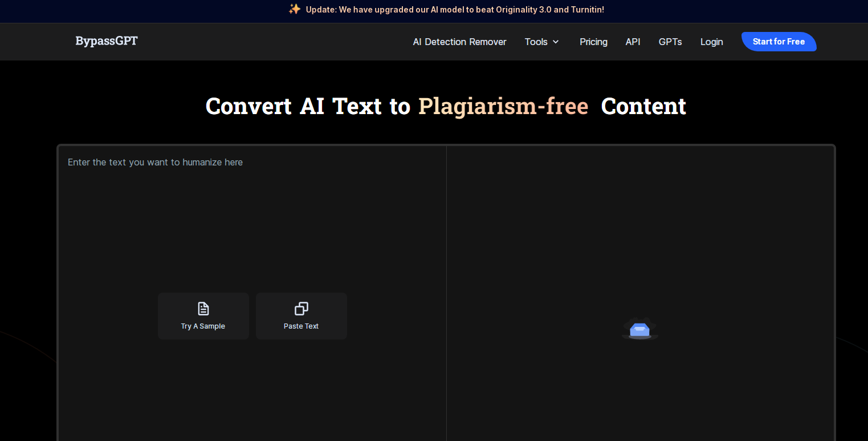Click the Plagiarism-free gradient heading word
Image resolution: width=868 pixels, height=441 pixels.
click(503, 107)
